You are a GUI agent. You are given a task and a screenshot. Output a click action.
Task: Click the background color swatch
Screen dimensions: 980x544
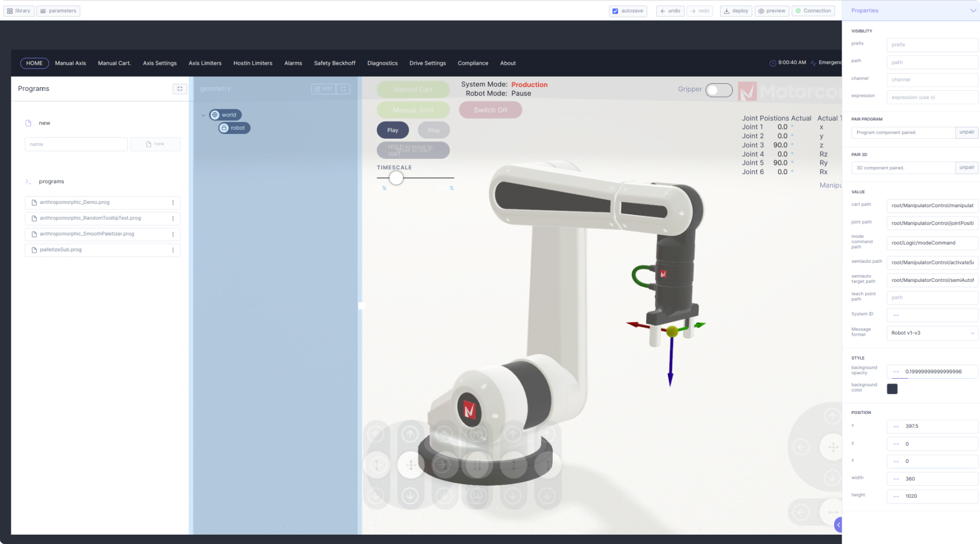pyautogui.click(x=892, y=388)
